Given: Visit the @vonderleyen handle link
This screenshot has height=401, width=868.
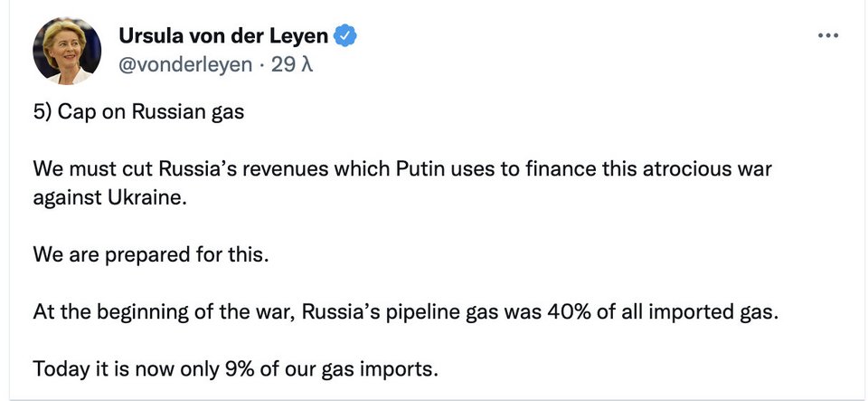Looking at the screenshot, I should click(185, 65).
